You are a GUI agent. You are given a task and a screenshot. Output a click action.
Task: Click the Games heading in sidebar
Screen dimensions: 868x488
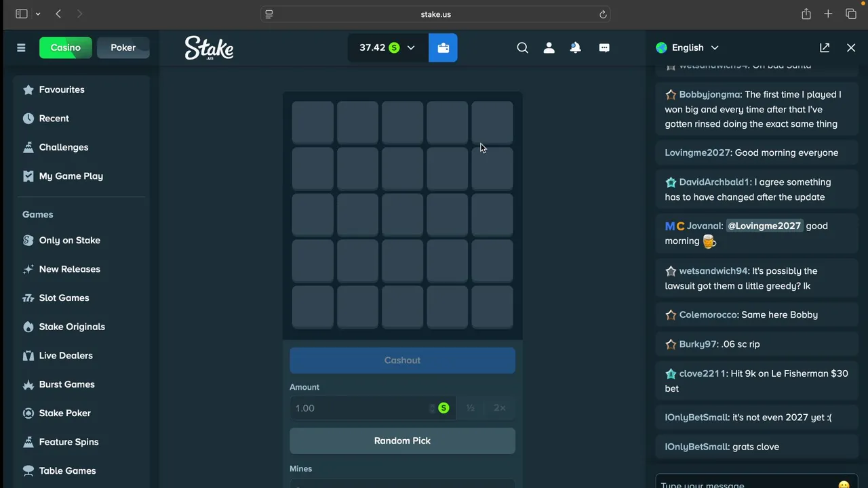click(x=38, y=214)
